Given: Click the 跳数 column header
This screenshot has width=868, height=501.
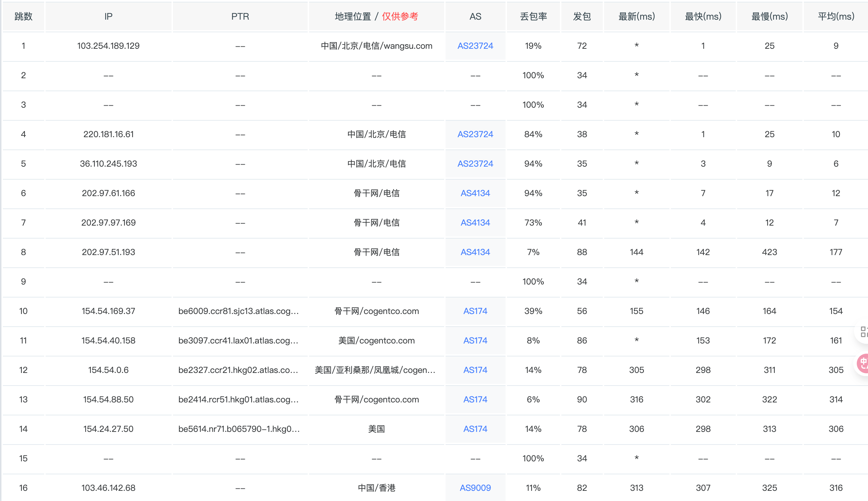Looking at the screenshot, I should [x=23, y=16].
